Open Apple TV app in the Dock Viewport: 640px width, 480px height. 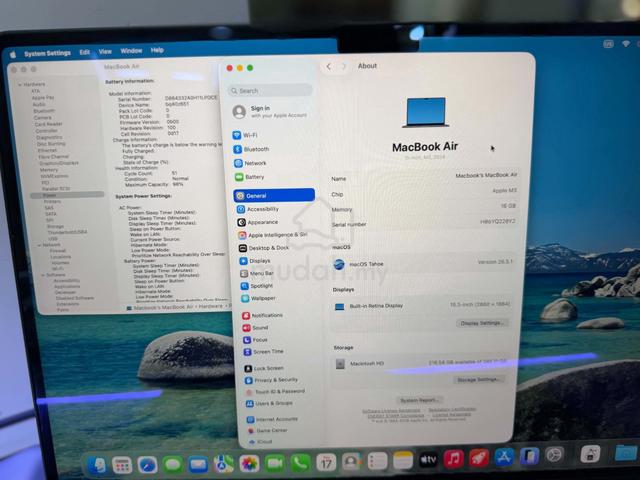[428, 460]
